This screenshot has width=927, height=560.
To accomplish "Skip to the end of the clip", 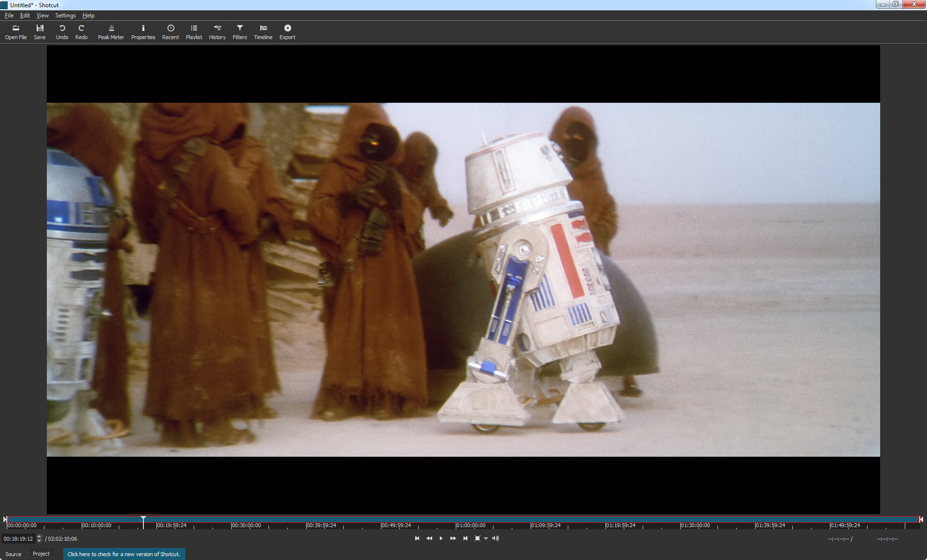I will click(465, 538).
